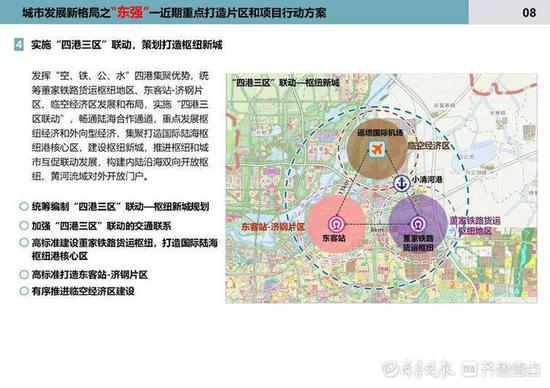Screen dimensions: 550x388
Task: Click the numbered 4 section badge
Action: 19,45
